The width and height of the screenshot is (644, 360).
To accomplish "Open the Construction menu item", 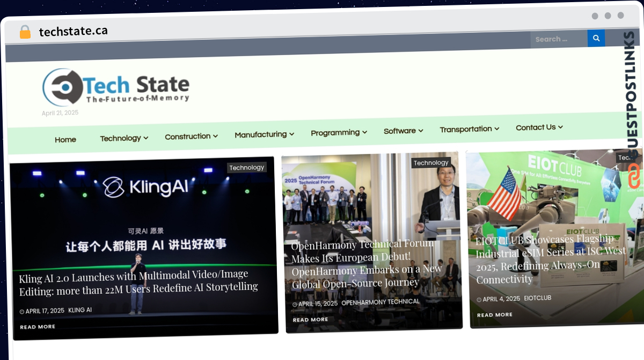I will pos(188,136).
